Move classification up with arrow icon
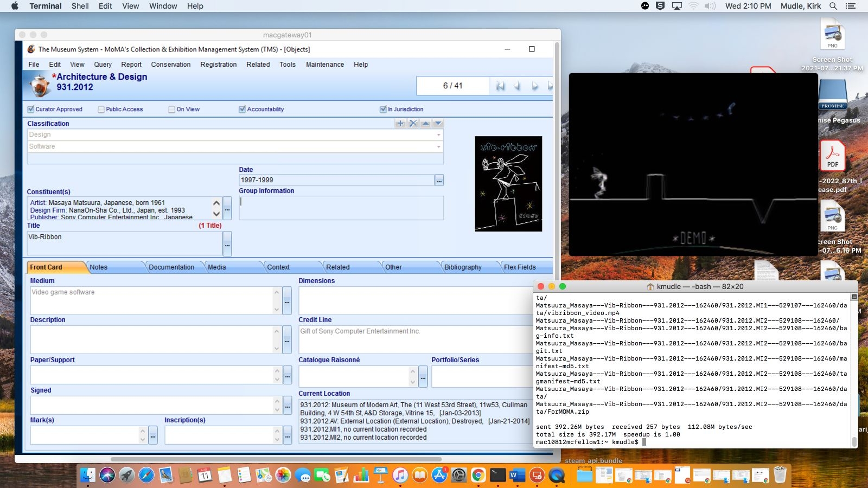Screen dimensions: 868x488 (x=426, y=124)
